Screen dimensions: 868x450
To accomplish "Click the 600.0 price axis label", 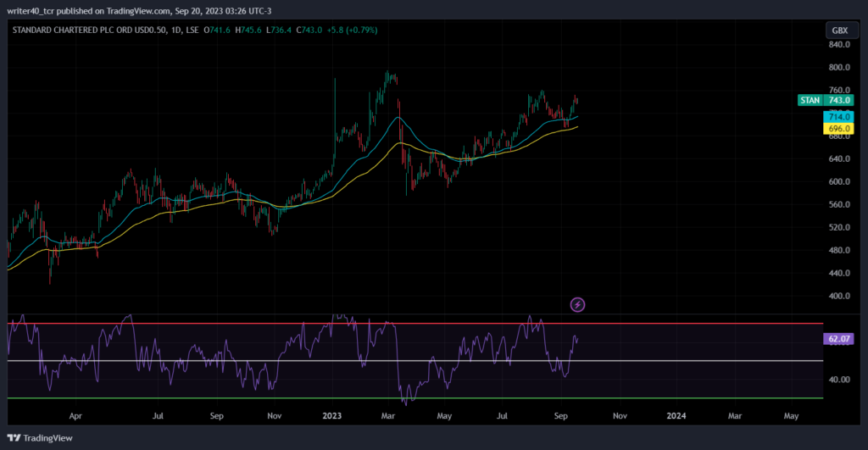I will [839, 181].
